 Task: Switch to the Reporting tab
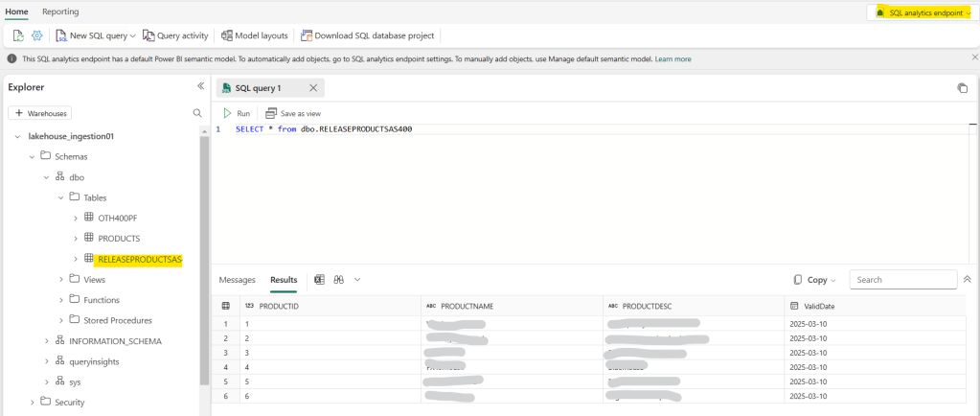(61, 12)
